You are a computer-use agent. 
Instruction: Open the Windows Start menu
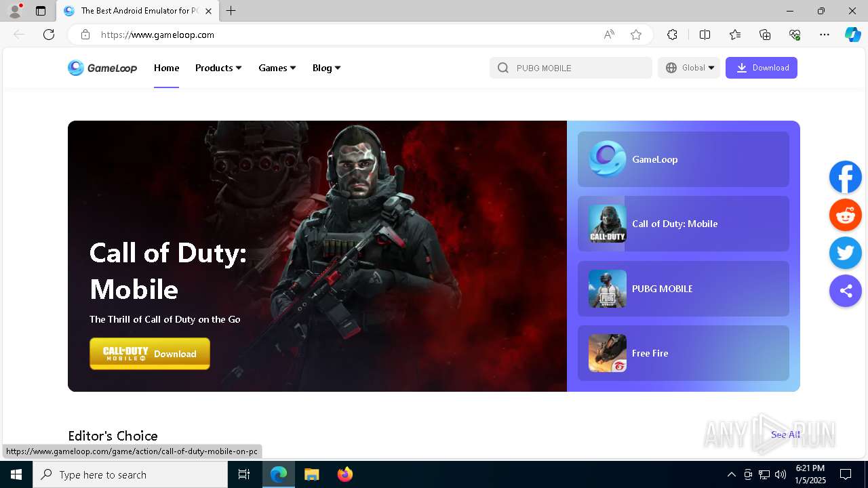16,474
